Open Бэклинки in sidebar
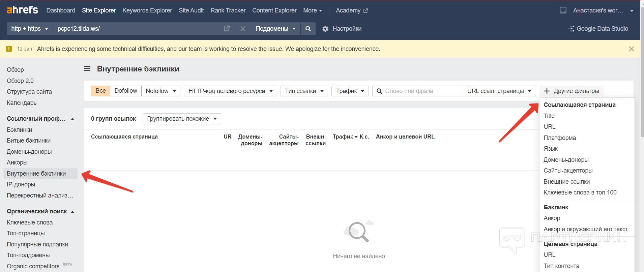Image resolution: width=644 pixels, height=272 pixels. point(20,130)
